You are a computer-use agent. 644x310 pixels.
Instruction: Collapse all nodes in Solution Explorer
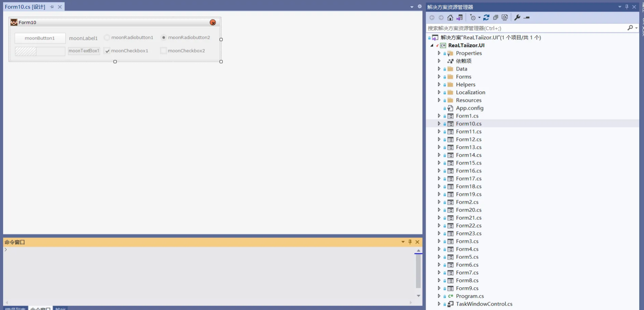tap(495, 17)
